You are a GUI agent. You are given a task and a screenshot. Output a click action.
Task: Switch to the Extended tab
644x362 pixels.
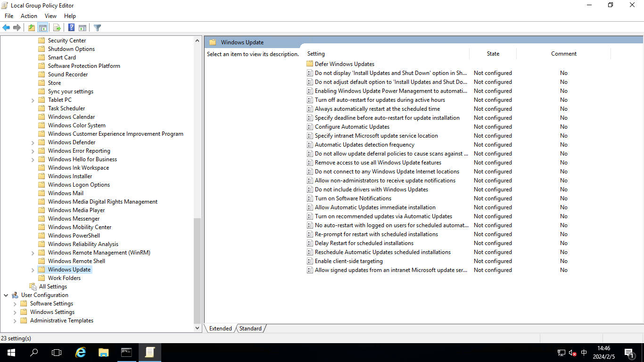click(x=221, y=329)
